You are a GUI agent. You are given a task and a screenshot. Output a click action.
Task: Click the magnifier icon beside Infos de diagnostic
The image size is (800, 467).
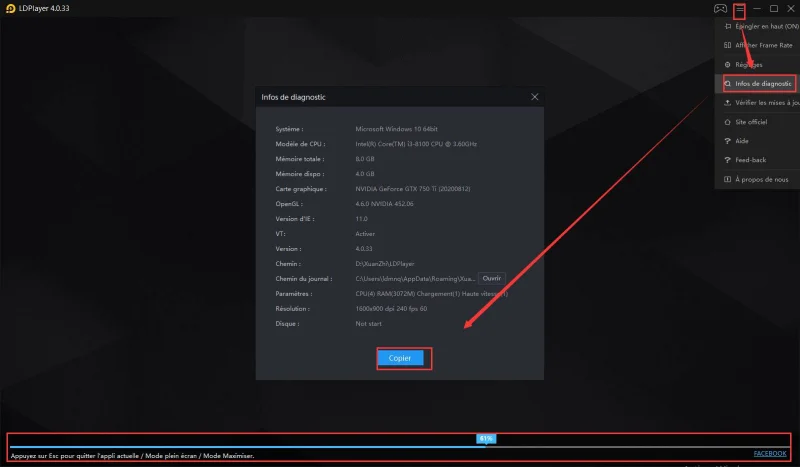click(x=728, y=84)
